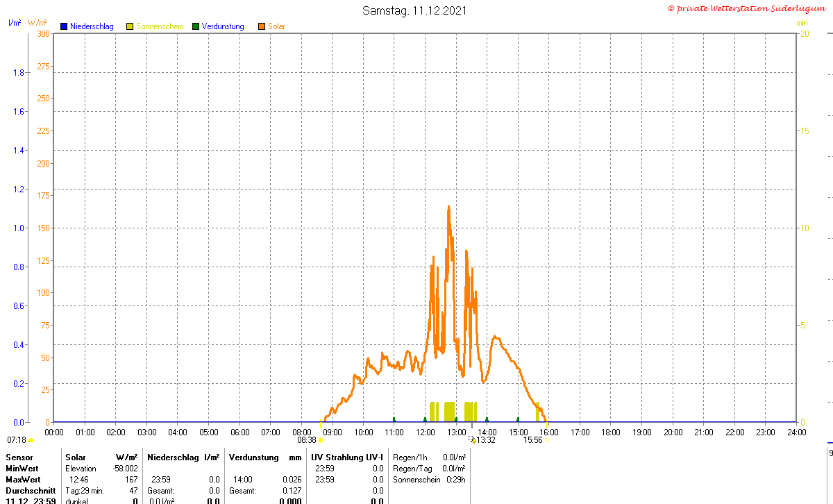
Task: Click the orange solar curve peak near 12:46
Action: (x=448, y=207)
